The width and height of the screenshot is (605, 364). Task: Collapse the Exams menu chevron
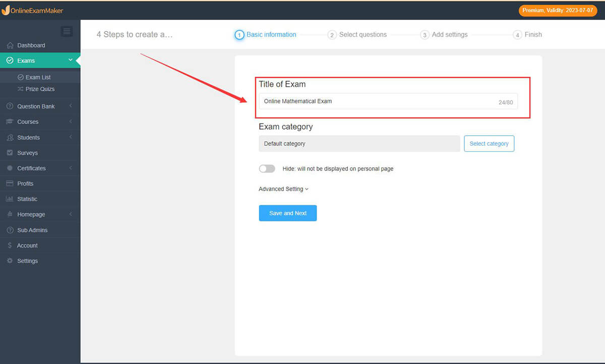[x=71, y=60]
